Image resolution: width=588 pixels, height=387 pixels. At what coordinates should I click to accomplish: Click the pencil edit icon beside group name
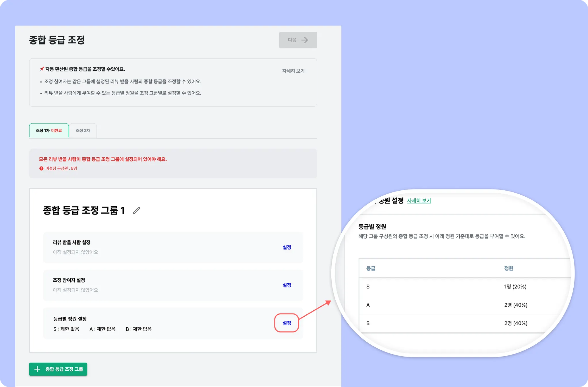click(x=137, y=210)
